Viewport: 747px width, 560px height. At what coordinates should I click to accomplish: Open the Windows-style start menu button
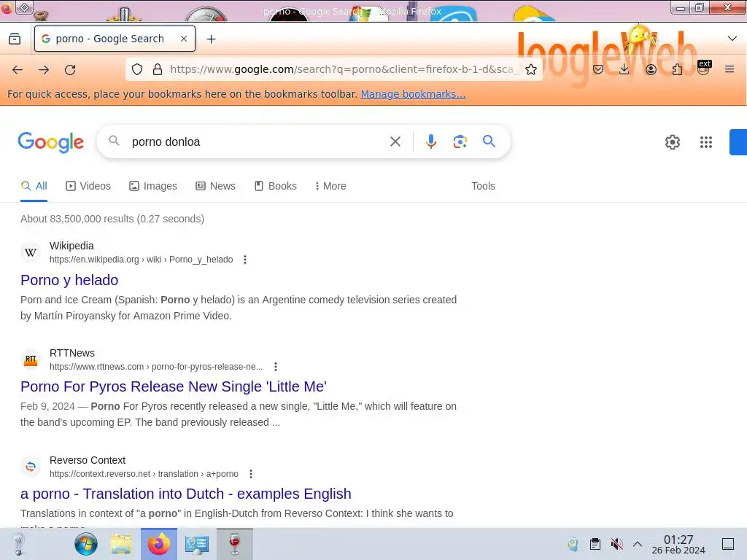click(86, 544)
